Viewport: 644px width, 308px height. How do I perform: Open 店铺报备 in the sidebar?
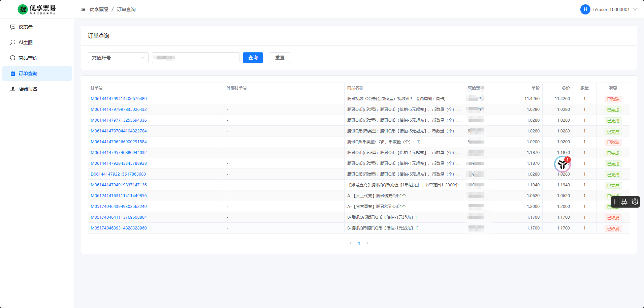click(37, 89)
